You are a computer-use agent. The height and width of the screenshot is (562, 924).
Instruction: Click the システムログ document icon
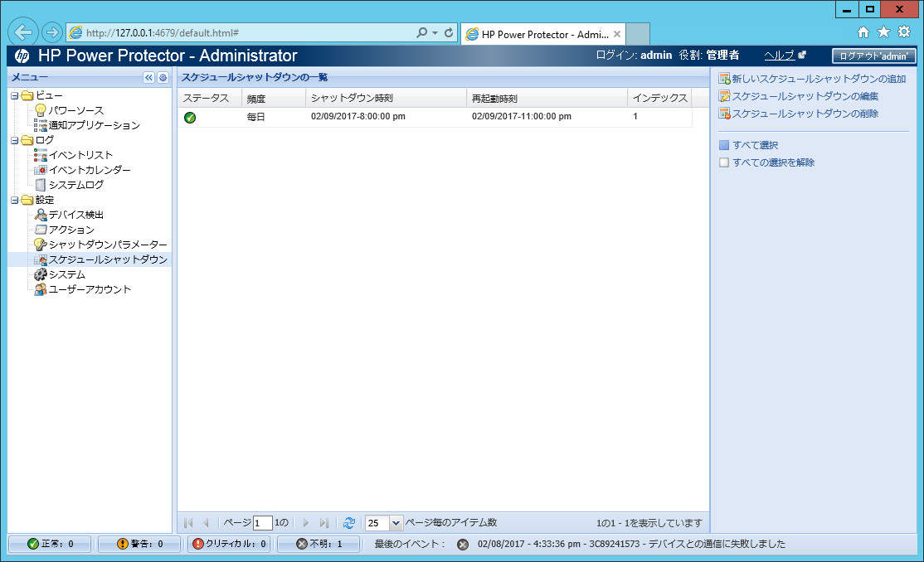click(x=41, y=184)
